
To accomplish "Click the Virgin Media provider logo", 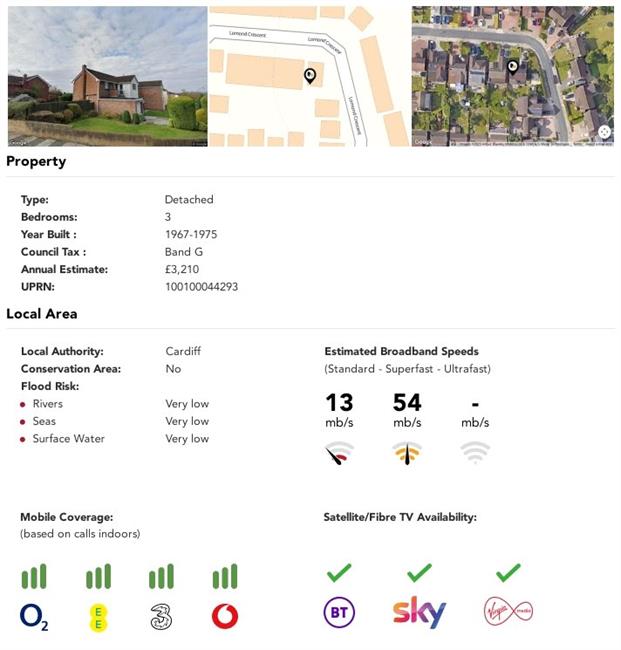I will coord(508,611).
